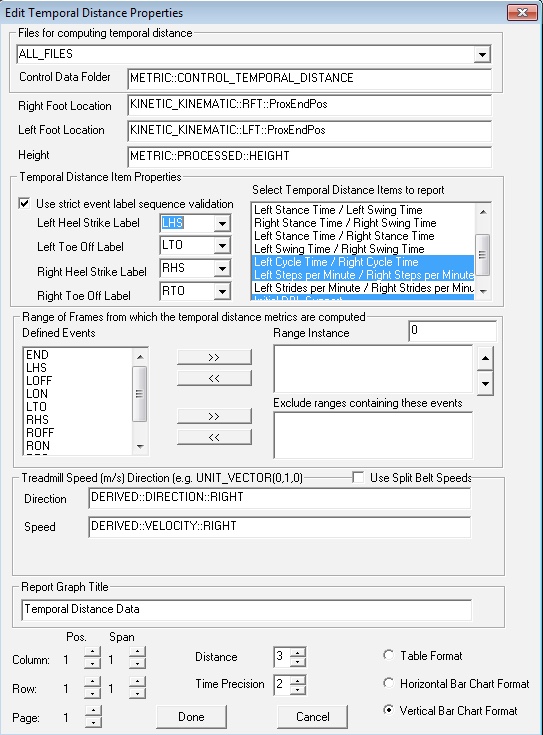Click Done to confirm the settings

click(x=191, y=717)
